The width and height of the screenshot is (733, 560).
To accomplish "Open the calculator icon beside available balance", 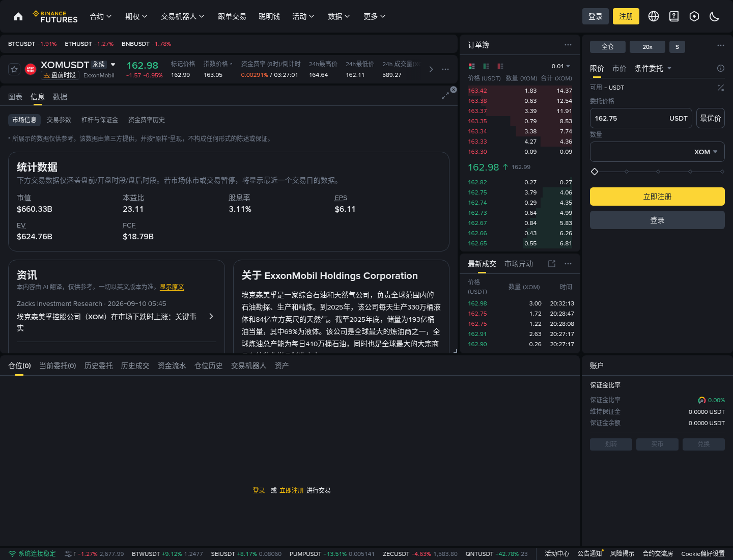I will tap(721, 88).
